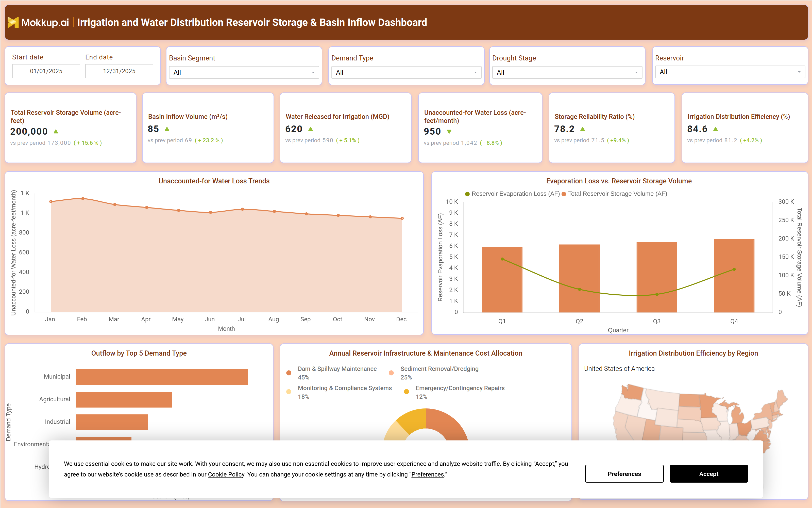Viewport: 812px width, 508px height.
Task: Click Dam & Spillway Maintenance legend dot
Action: [289, 373]
